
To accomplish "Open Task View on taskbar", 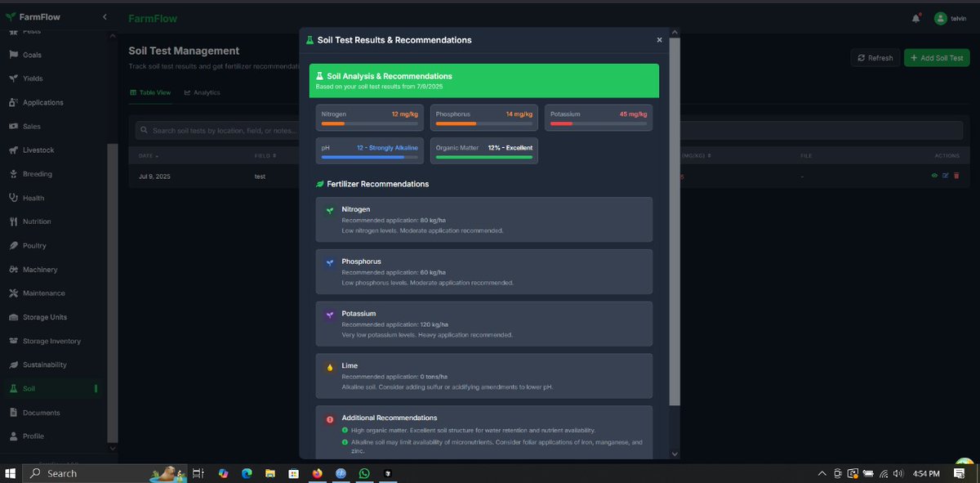I will tap(198, 473).
